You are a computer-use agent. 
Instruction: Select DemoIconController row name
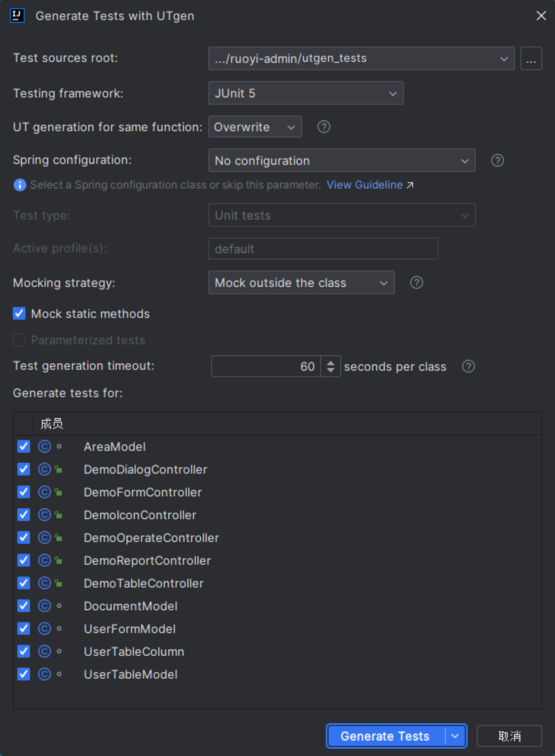tap(140, 515)
